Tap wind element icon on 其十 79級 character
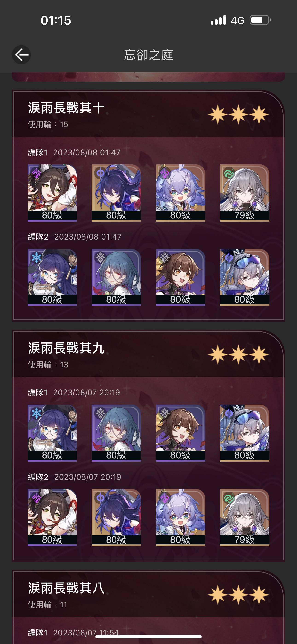 point(229,173)
